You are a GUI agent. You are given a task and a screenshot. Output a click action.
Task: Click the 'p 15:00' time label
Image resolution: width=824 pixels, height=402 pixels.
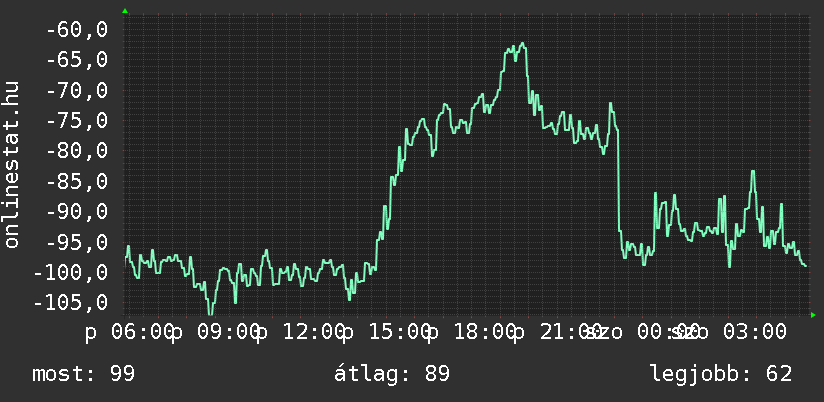pyautogui.click(x=386, y=331)
